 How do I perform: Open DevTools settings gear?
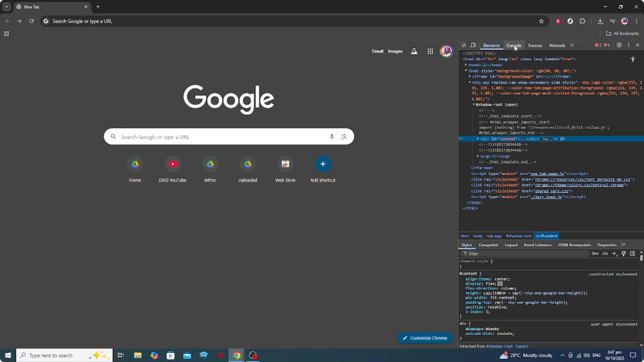coord(619,45)
